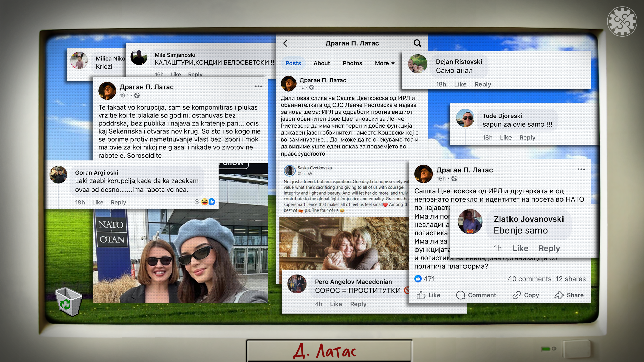Click the thumbs-up Like icon under 471 post
644x362 pixels.
tap(421, 295)
